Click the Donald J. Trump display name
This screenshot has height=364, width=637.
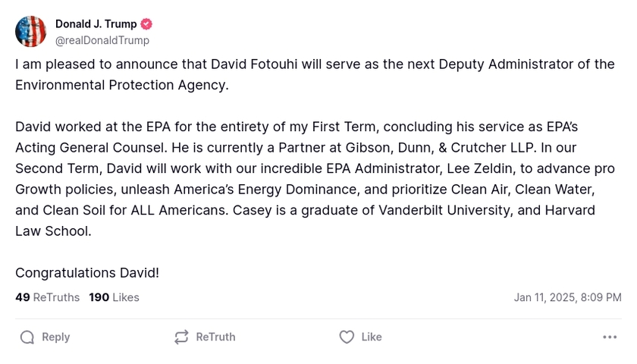[x=96, y=24]
